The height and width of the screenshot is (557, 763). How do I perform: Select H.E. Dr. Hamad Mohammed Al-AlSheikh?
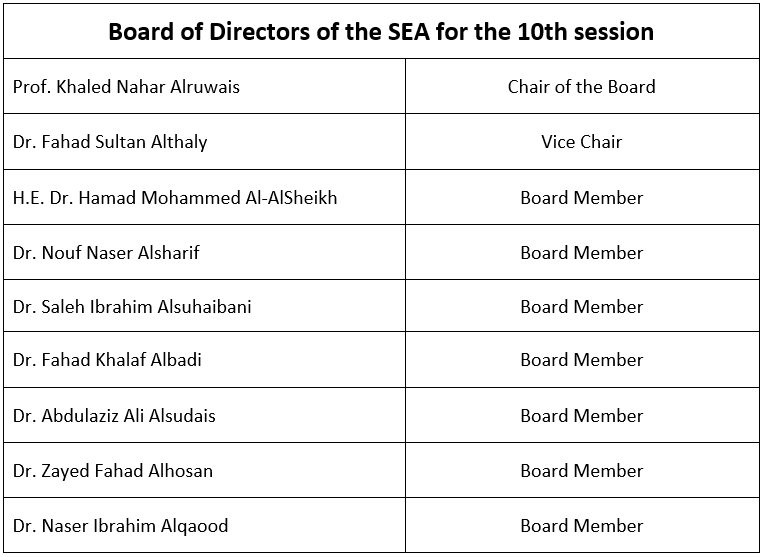coord(175,198)
